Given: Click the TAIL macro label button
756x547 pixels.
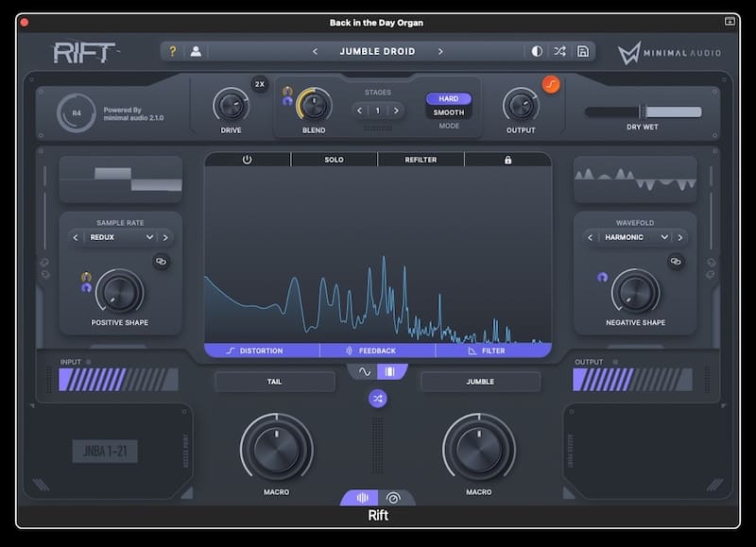Looking at the screenshot, I should pos(275,382).
